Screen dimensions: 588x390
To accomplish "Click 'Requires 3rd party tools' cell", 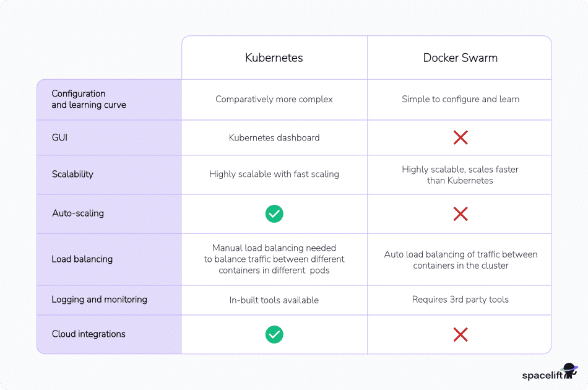I will point(460,300).
